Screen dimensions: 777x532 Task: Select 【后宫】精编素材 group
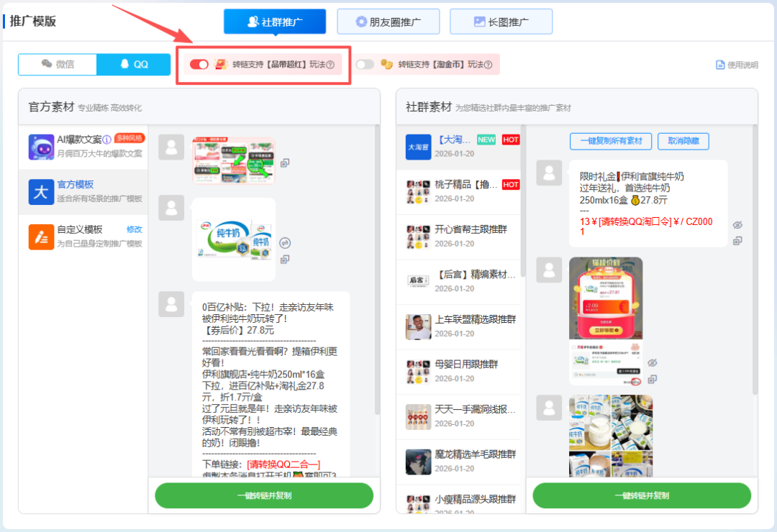pyautogui.click(x=459, y=282)
